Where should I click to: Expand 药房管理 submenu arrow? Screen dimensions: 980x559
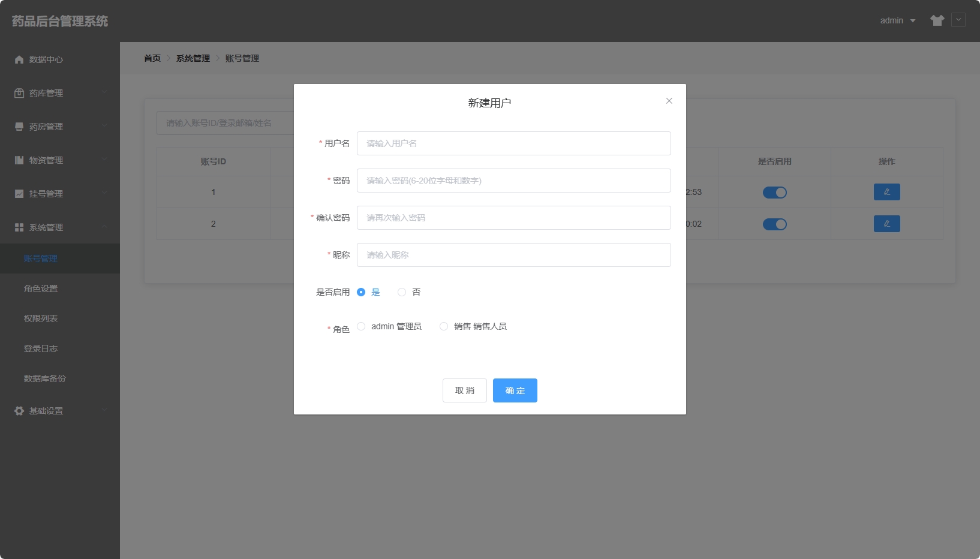[x=105, y=125]
